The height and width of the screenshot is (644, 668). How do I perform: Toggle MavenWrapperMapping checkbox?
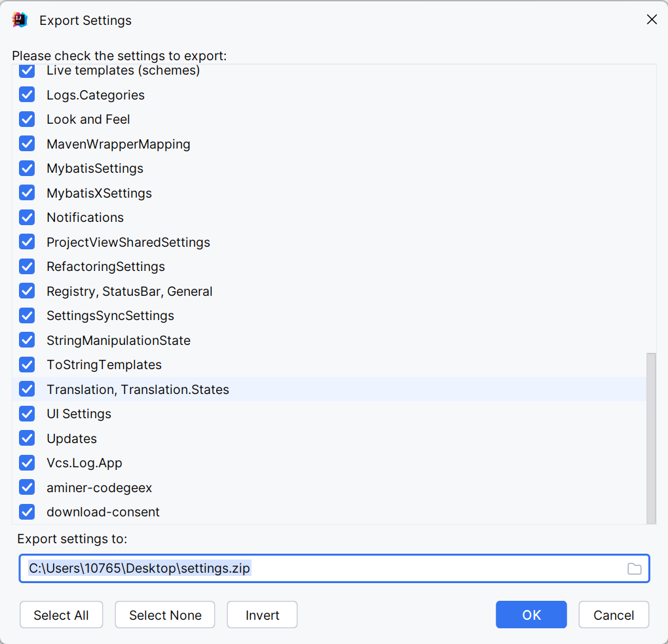[x=27, y=144]
